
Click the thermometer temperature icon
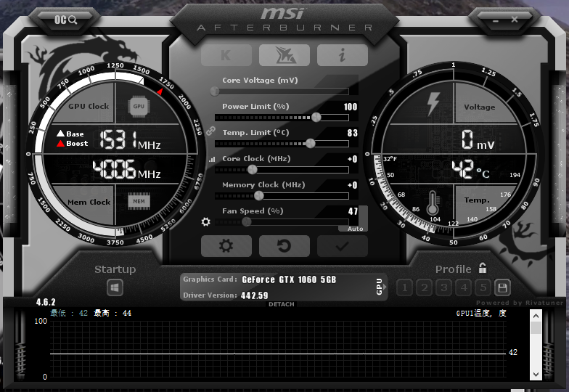pyautogui.click(x=433, y=203)
